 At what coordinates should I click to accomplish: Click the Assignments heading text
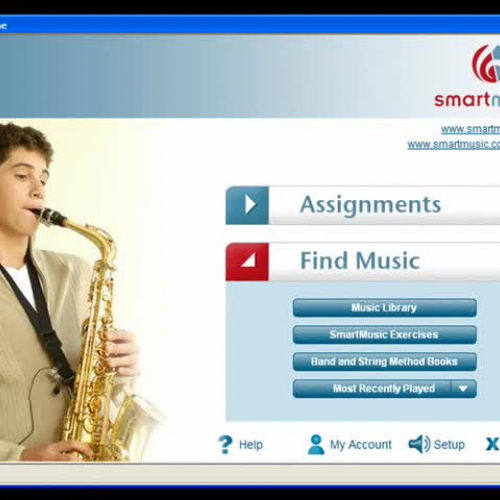coord(370,205)
